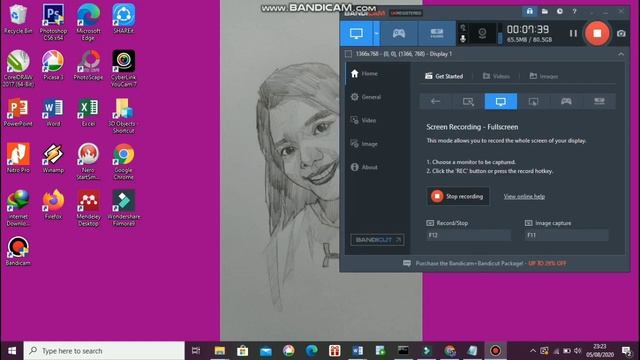
Task: Switch to the Videos tab
Action: 496,76
